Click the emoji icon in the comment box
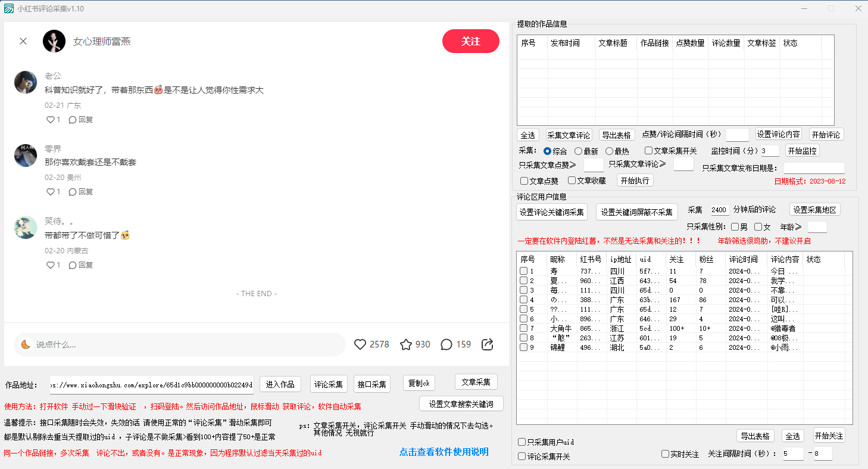The image size is (868, 469). point(26,344)
